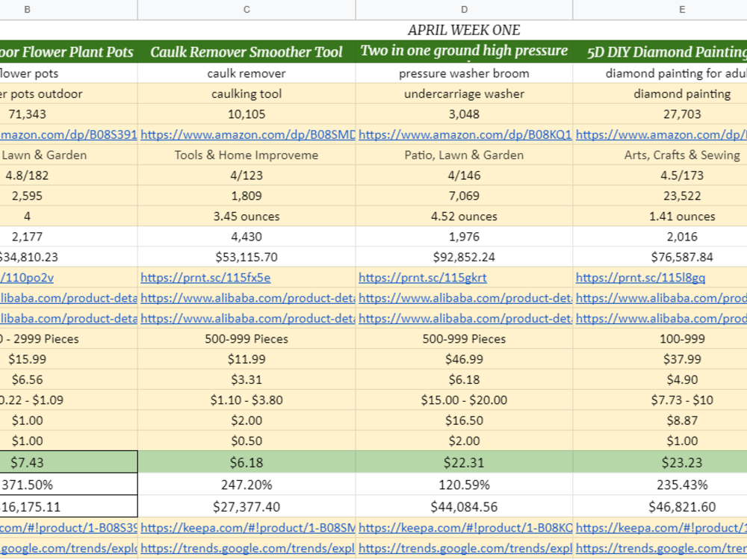Select column D header
The height and width of the screenshot is (560, 747).
[x=464, y=10]
